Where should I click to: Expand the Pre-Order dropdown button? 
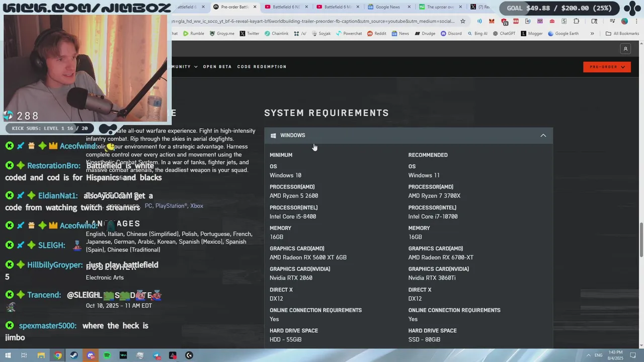(607, 67)
